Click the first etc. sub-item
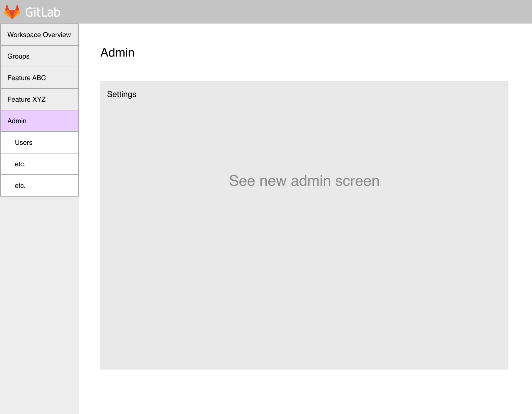Screen dimensions: 532x414 click(x=39, y=164)
